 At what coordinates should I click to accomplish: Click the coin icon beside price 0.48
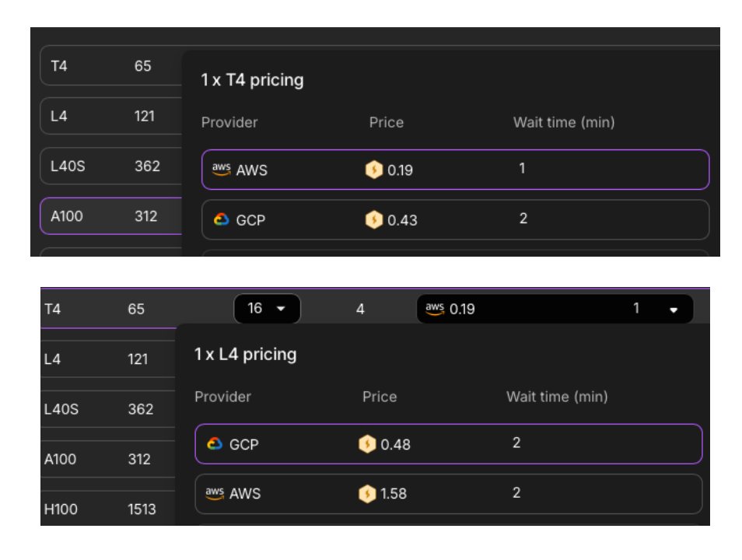click(367, 444)
